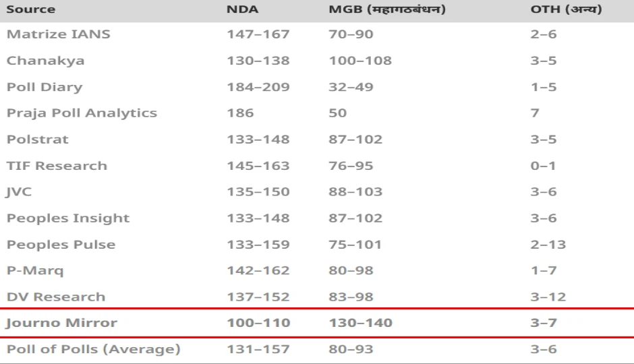Select the JVC source name
Image resolution: width=634 pixels, height=364 pixels.
pyautogui.click(x=19, y=192)
